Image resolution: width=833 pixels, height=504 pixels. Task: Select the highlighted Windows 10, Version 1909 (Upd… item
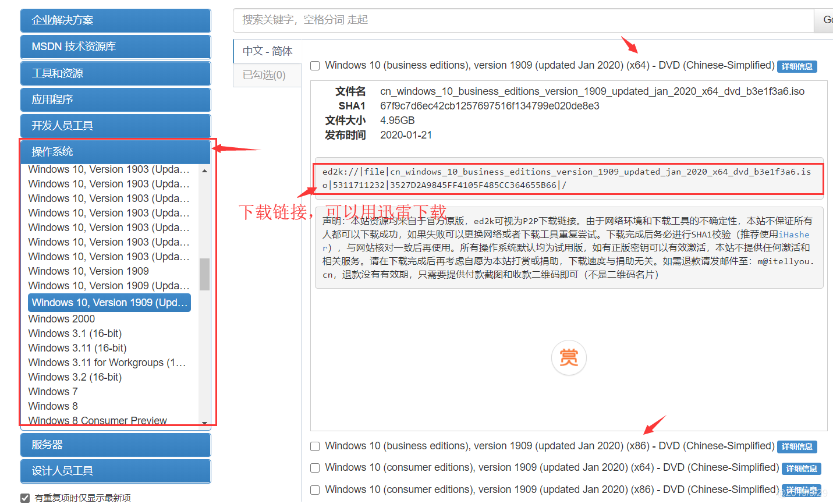pos(109,303)
